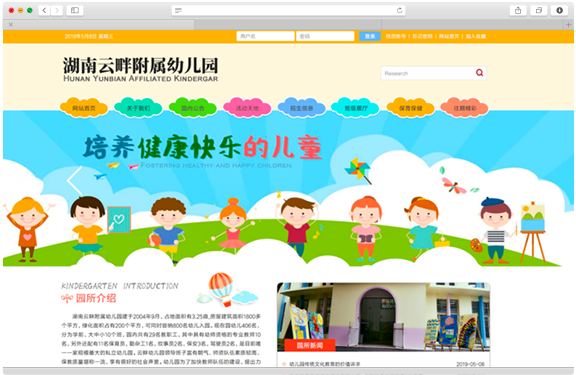
Task: Go forward with the browser forward arrow
Action: point(57,10)
